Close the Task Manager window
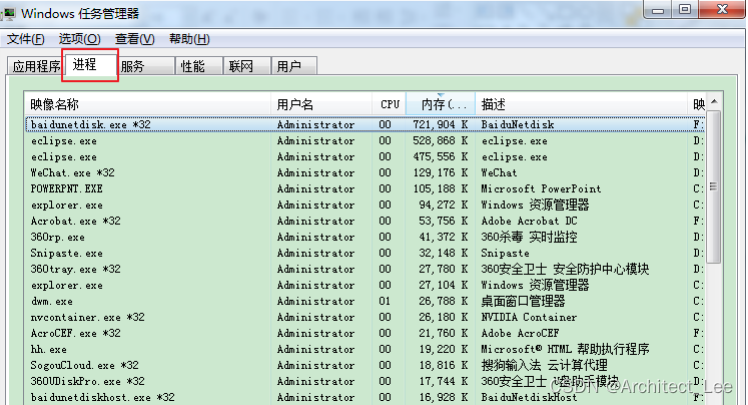The height and width of the screenshot is (405, 748). tap(722, 9)
